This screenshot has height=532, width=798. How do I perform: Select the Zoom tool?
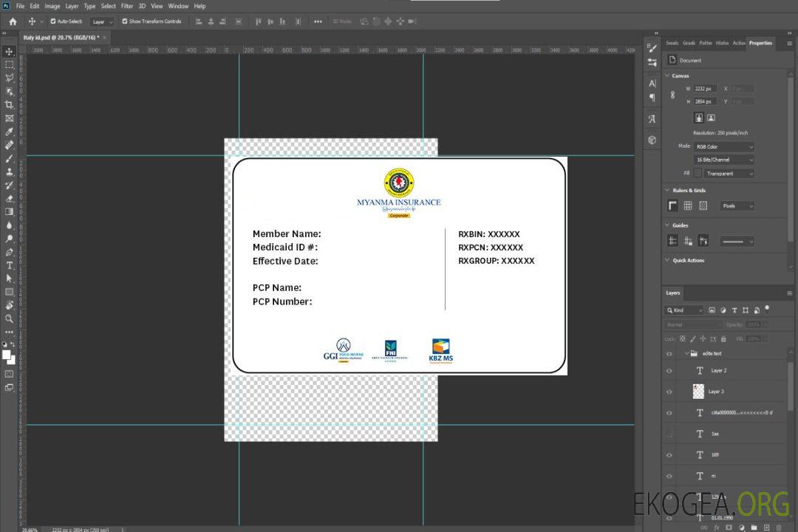(9, 318)
